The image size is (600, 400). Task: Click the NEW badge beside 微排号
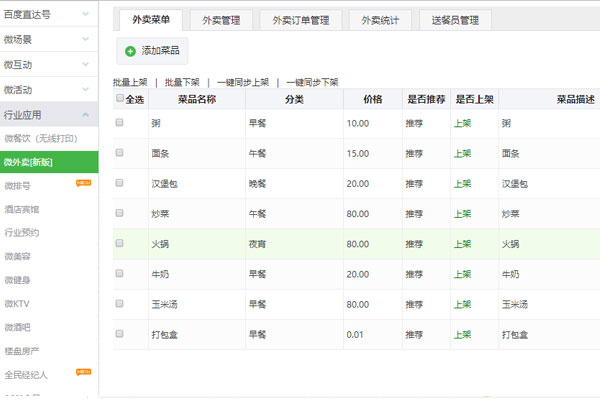pos(83,183)
